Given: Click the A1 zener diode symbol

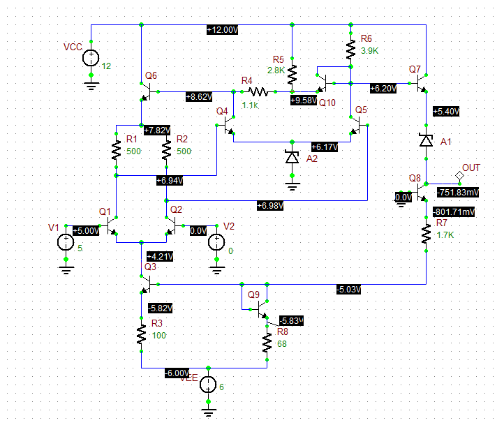Looking at the screenshot, I should (426, 141).
